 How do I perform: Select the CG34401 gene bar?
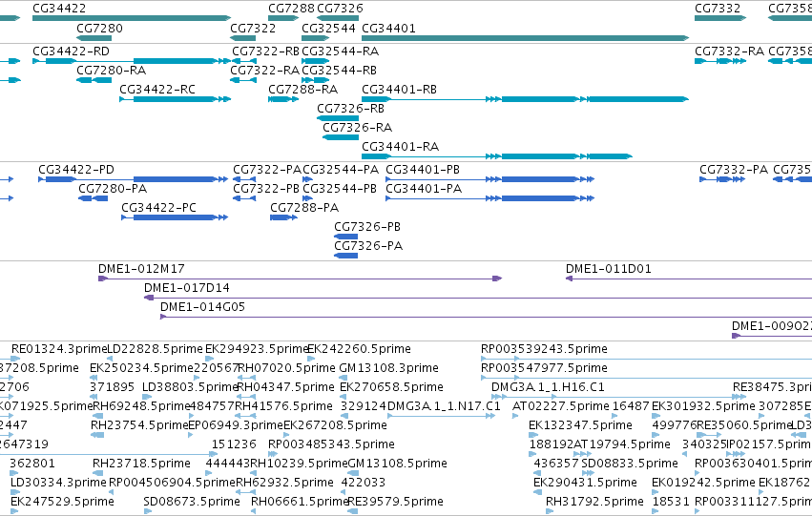(x=525, y=38)
